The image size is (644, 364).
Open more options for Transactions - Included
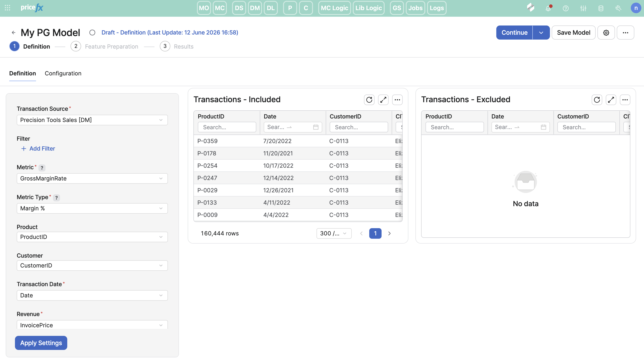click(397, 100)
